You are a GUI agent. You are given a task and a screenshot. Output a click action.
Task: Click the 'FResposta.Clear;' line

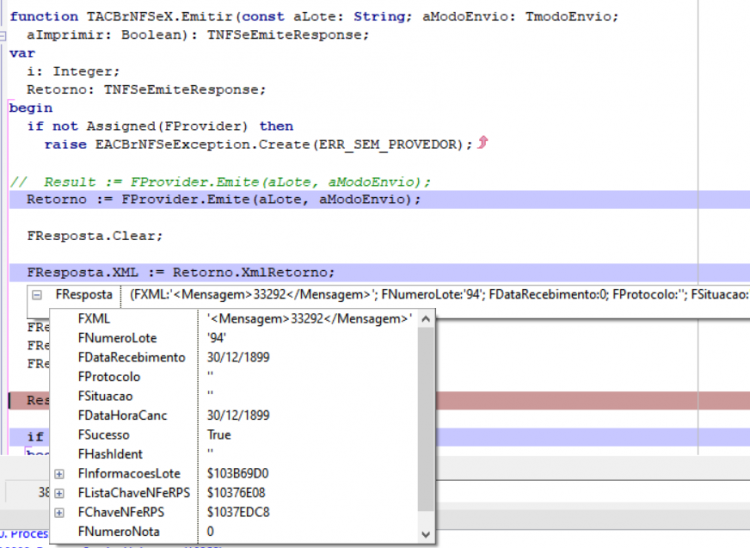[95, 236]
